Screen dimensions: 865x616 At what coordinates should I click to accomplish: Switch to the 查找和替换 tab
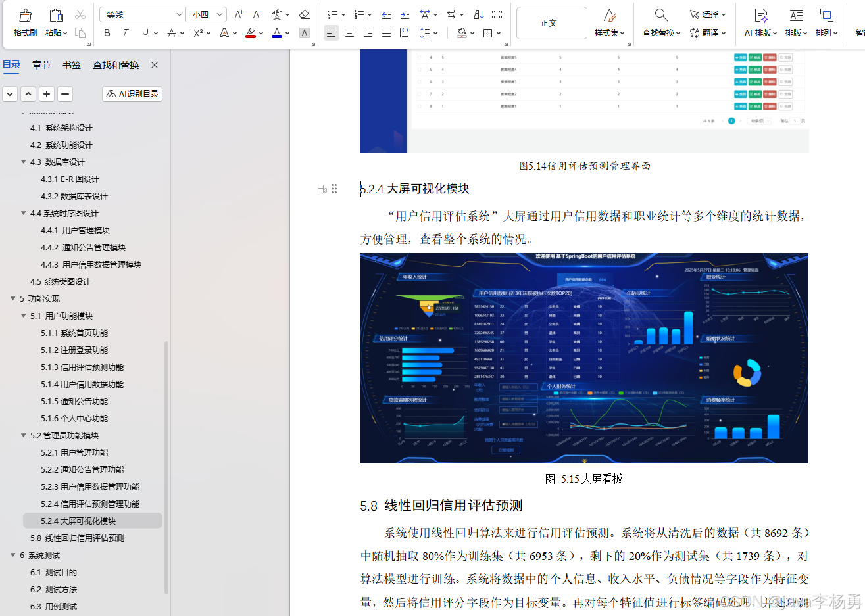(x=116, y=64)
